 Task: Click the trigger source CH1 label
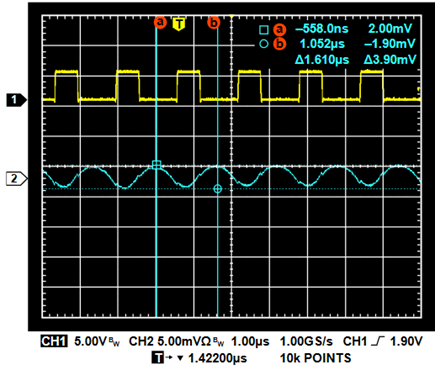point(355,341)
